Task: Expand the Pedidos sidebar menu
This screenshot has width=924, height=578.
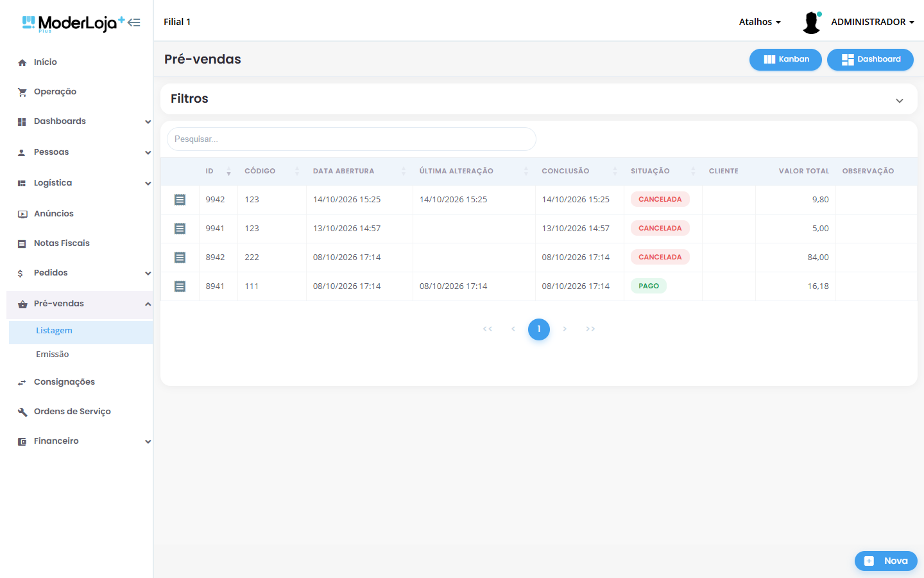Action: [148, 273]
